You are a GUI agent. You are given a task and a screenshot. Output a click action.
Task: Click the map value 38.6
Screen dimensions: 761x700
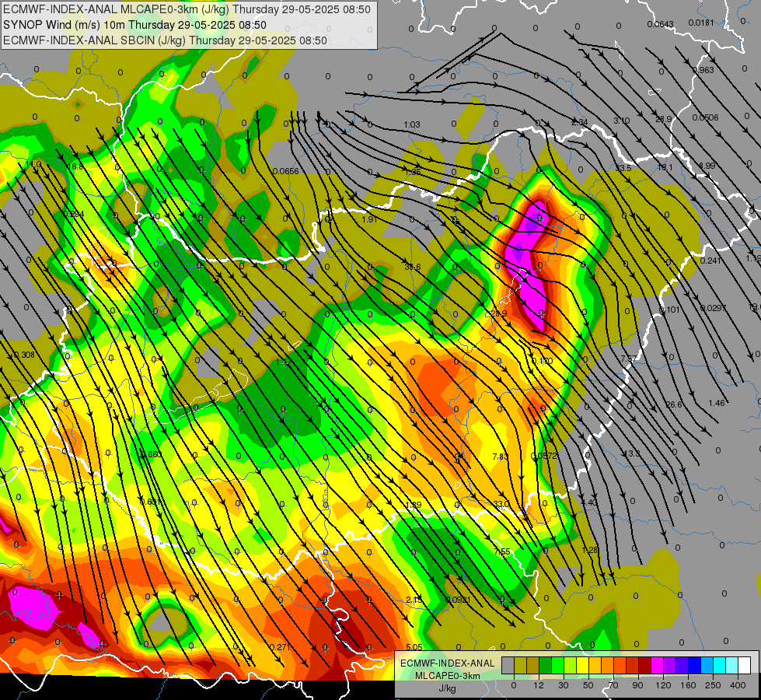(413, 267)
